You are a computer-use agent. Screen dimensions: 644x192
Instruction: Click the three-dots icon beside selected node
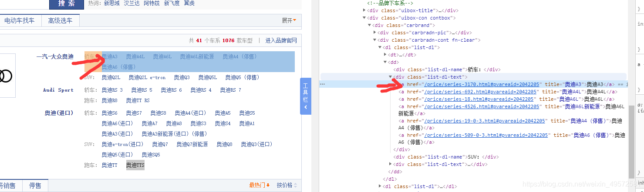(323, 84)
